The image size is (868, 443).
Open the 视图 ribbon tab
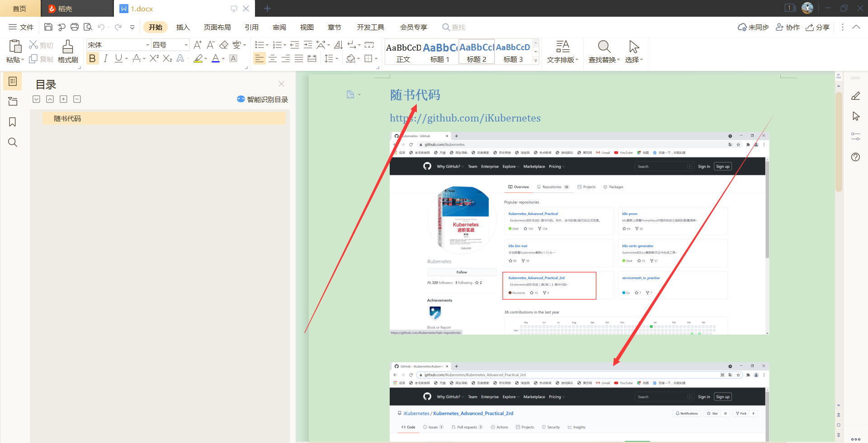tap(307, 27)
